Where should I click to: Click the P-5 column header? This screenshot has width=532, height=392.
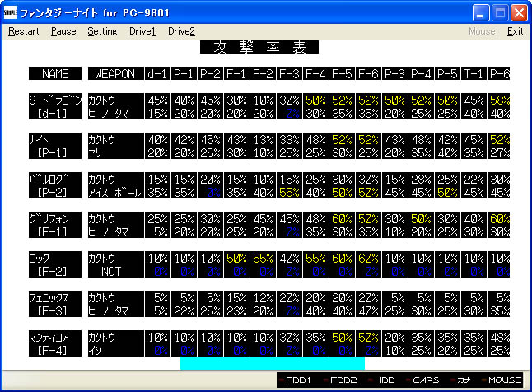coord(447,73)
